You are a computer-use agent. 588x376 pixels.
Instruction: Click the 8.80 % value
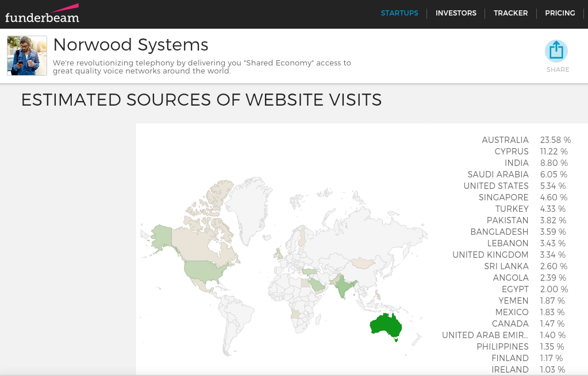[554, 163]
